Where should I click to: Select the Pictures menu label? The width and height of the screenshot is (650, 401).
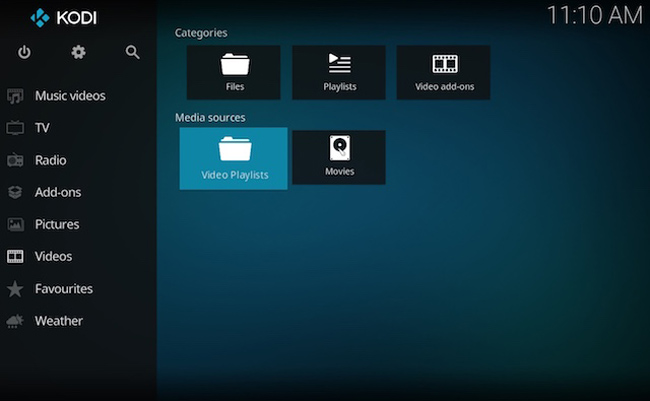57,224
